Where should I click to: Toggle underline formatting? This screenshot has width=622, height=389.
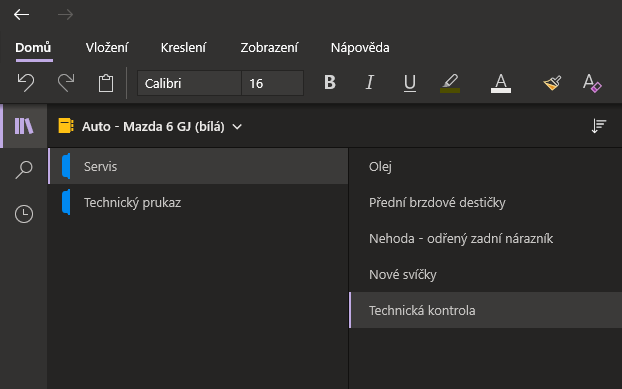(x=410, y=83)
